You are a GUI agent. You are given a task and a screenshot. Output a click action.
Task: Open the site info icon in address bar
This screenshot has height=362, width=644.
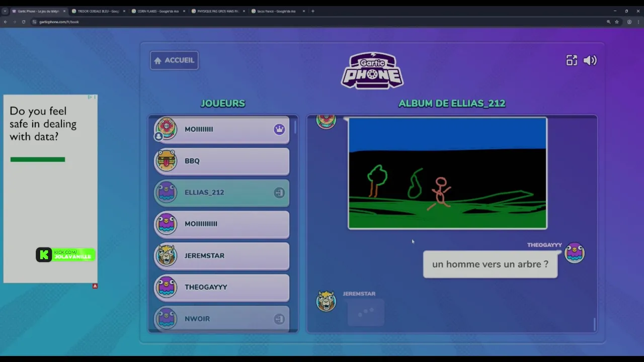34,22
